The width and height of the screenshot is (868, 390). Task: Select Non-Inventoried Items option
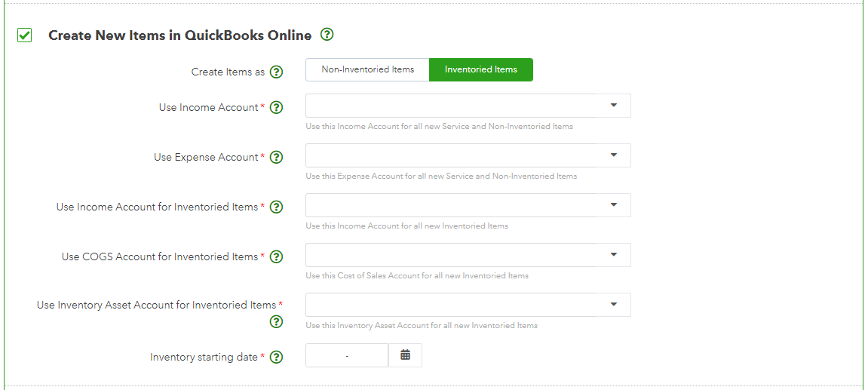(x=367, y=70)
